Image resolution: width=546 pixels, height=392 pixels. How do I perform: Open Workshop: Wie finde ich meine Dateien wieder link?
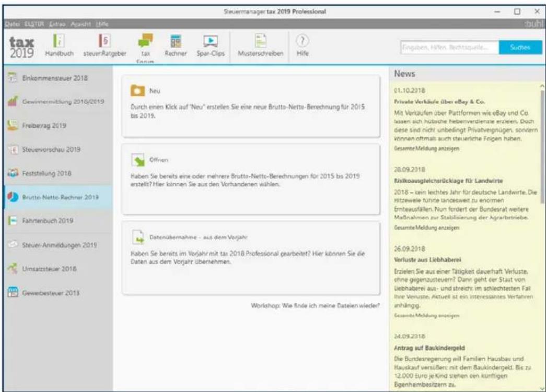click(x=315, y=305)
